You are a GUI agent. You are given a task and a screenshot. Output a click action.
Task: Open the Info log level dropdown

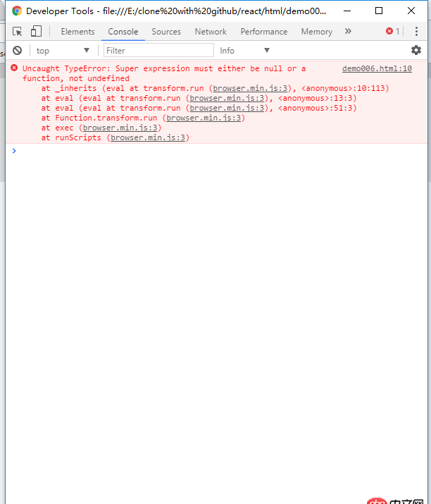click(244, 51)
